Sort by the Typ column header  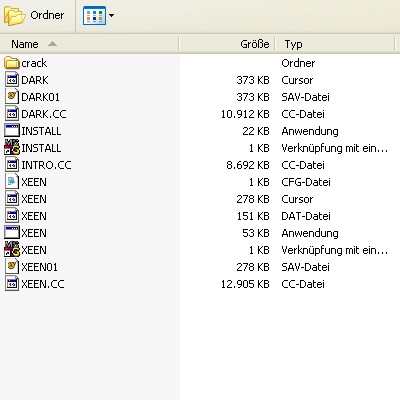coord(335,44)
